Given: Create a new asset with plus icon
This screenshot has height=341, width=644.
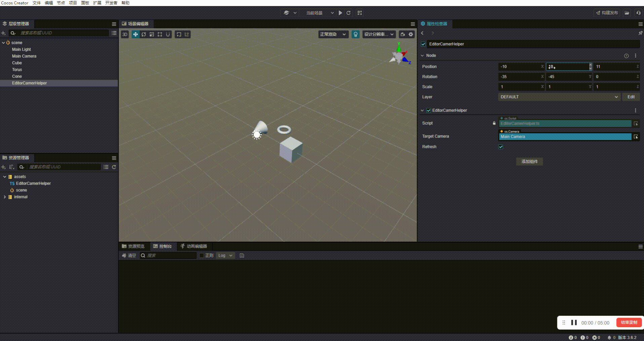Looking at the screenshot, I should (3, 167).
